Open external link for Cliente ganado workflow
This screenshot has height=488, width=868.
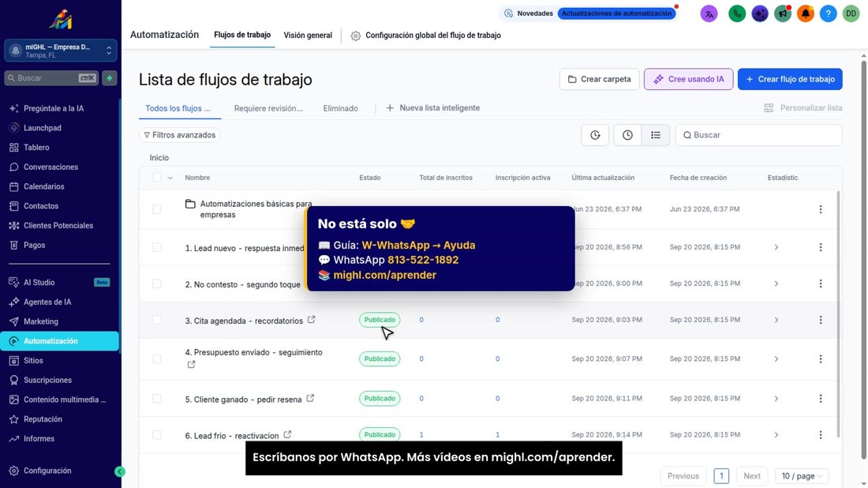[x=311, y=398]
